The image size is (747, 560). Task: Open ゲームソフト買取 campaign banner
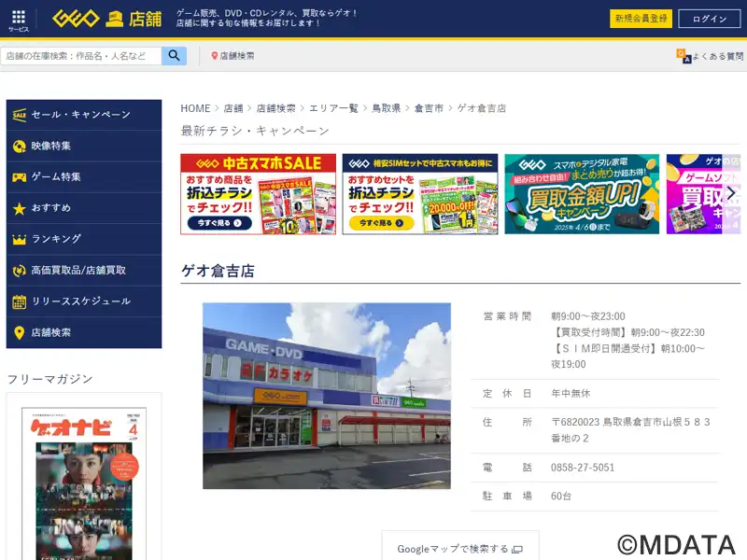[x=704, y=194]
